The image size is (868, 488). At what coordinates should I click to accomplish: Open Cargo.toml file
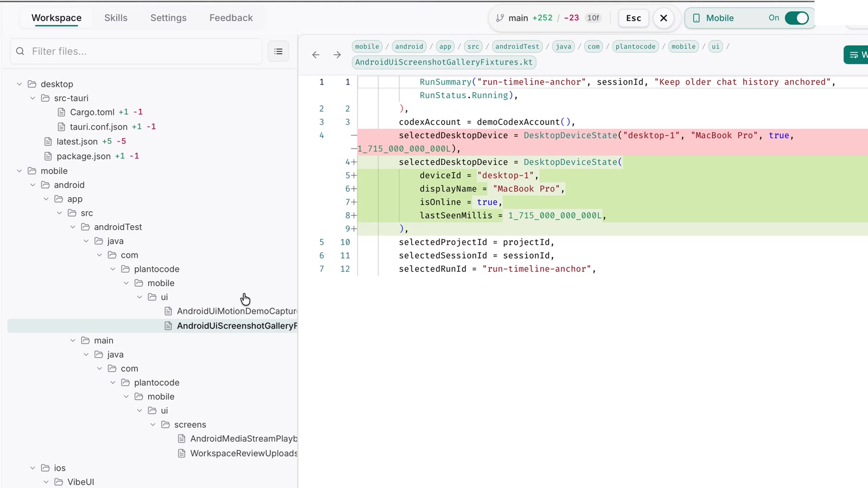click(x=92, y=112)
